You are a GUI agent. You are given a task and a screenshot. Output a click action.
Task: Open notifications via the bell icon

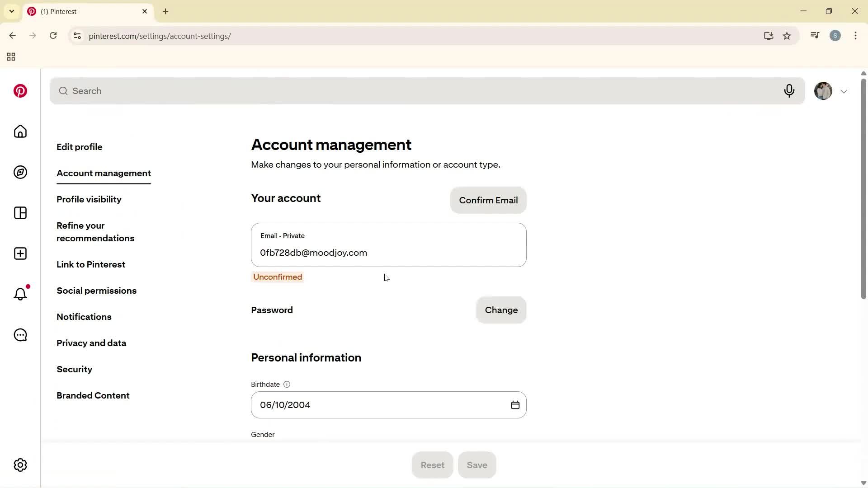[x=20, y=294]
